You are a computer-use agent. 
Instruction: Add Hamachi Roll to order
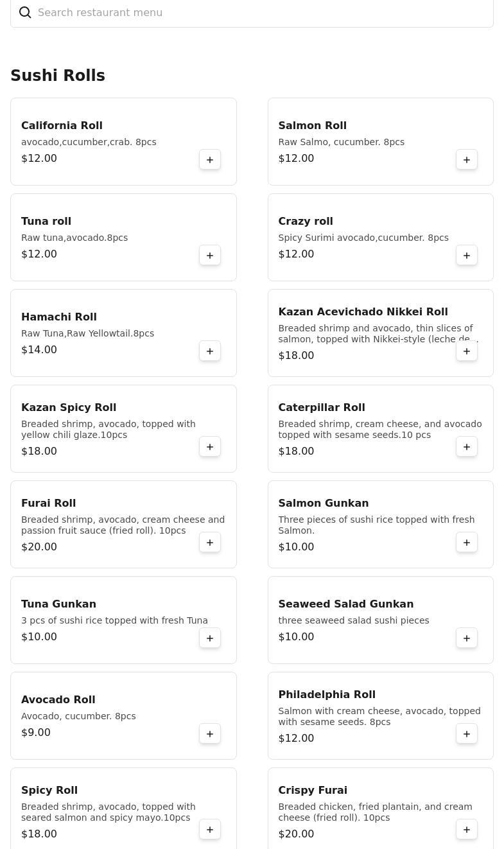tap(210, 351)
